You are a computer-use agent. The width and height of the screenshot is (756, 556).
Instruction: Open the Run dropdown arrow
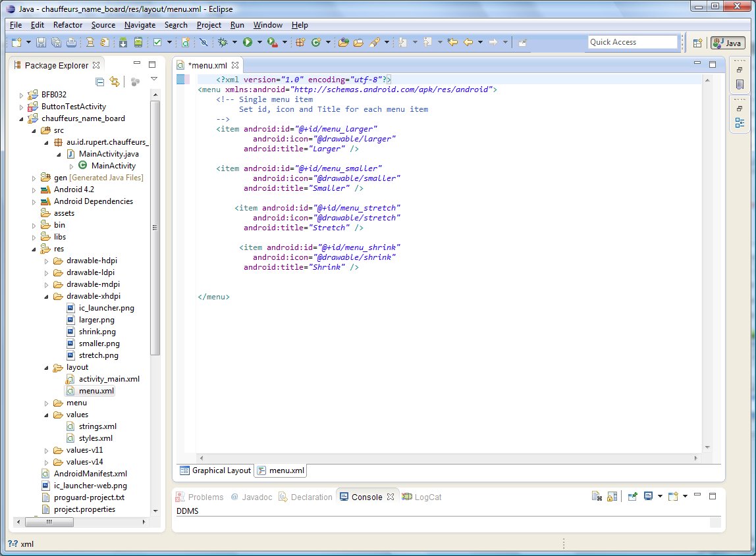[x=259, y=42]
